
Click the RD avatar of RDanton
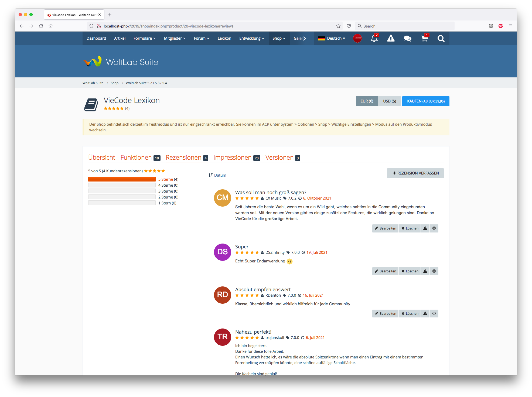click(222, 295)
